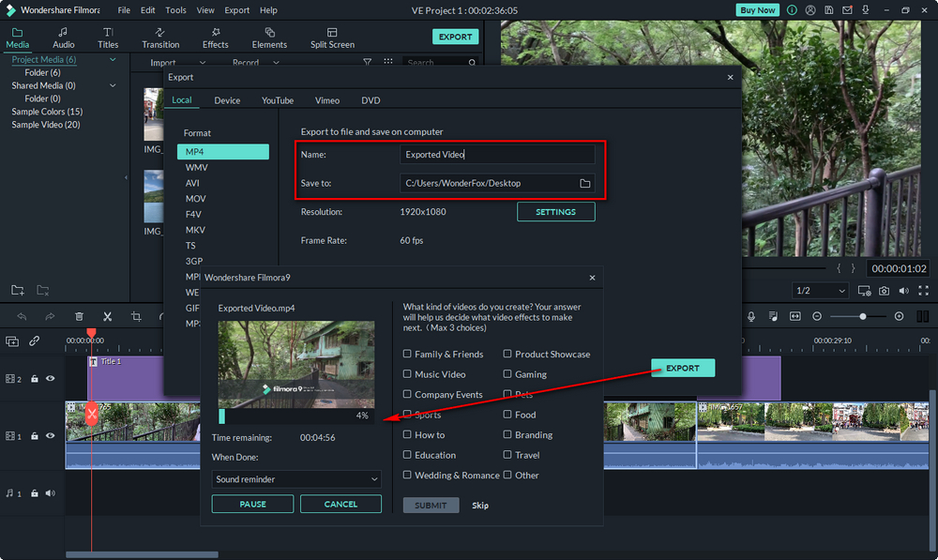The height and width of the screenshot is (560, 938).
Task: Click the CANCEL export button
Action: coord(341,504)
